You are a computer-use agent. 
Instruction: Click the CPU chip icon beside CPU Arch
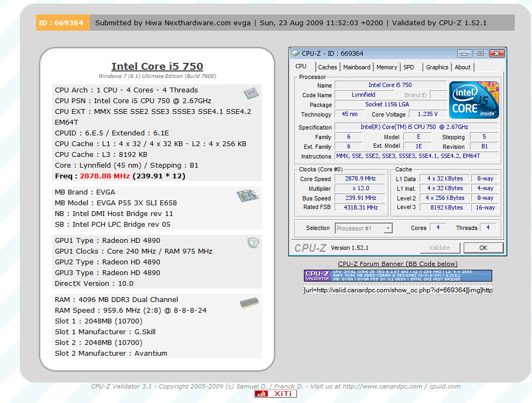tap(251, 93)
